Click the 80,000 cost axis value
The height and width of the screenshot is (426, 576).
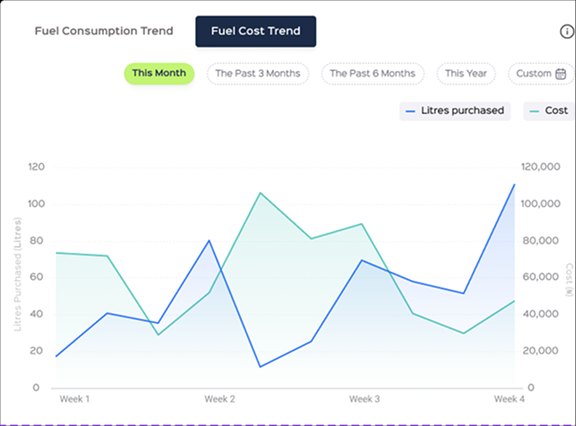coord(540,241)
